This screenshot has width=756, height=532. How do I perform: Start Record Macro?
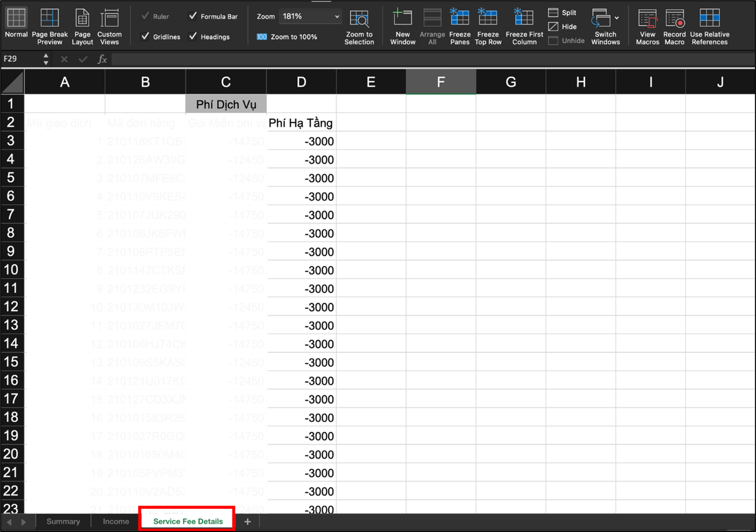pos(674,26)
